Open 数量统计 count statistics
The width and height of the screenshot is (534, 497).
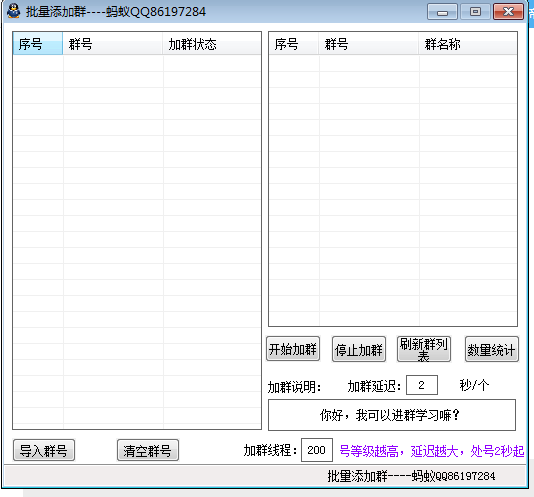coord(491,349)
